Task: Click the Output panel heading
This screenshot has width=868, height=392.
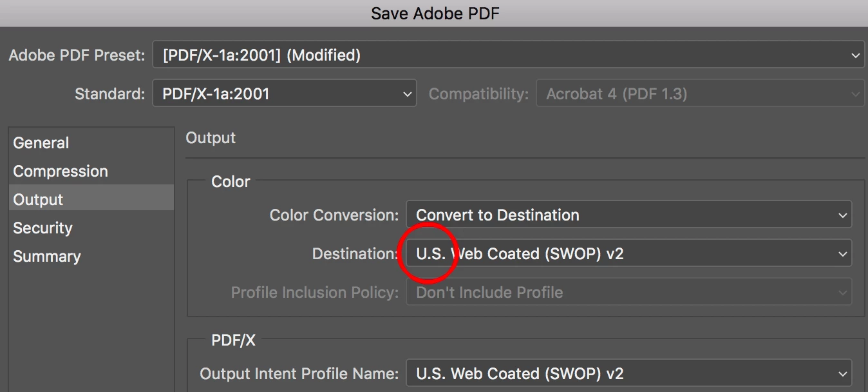Action: (x=211, y=138)
